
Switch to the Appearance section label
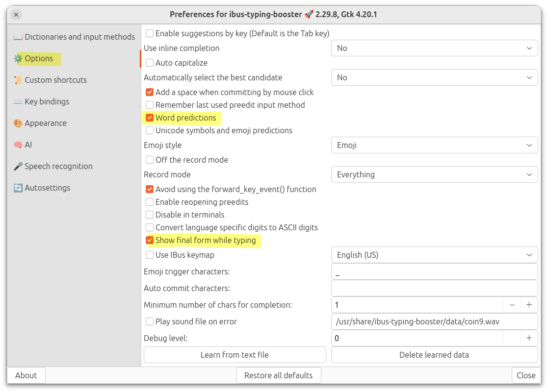(46, 123)
